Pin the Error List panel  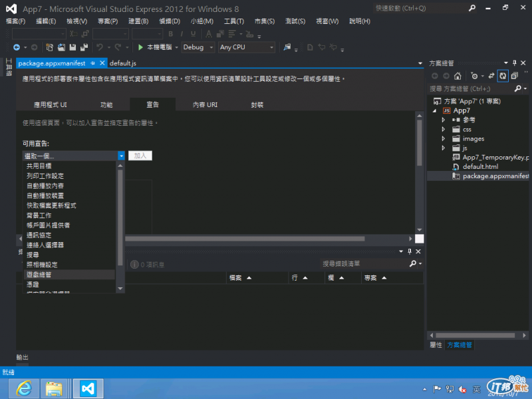point(410,251)
